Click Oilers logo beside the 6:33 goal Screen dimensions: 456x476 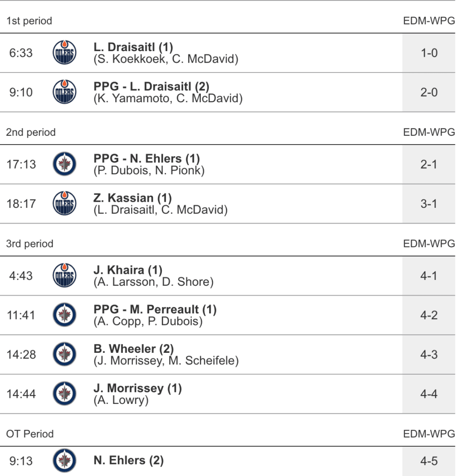(64, 53)
